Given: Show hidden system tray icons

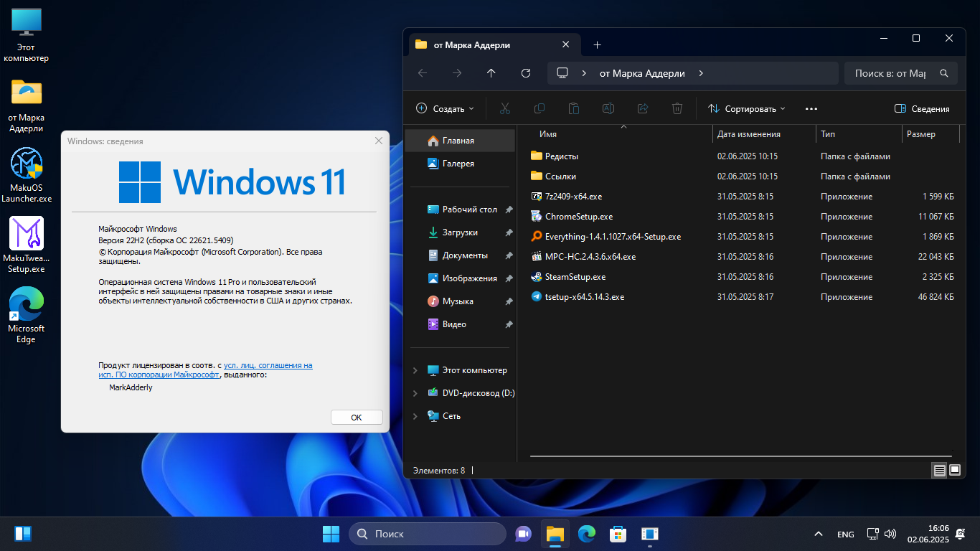Looking at the screenshot, I should click(818, 534).
